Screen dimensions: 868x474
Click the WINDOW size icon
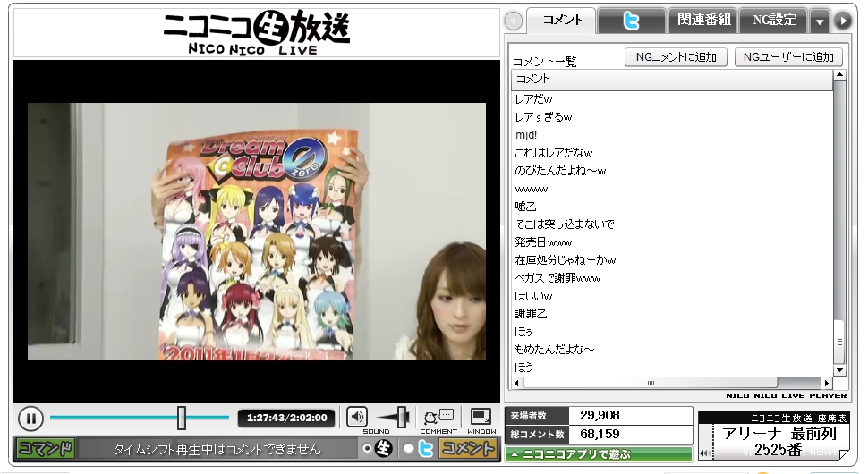point(481,417)
